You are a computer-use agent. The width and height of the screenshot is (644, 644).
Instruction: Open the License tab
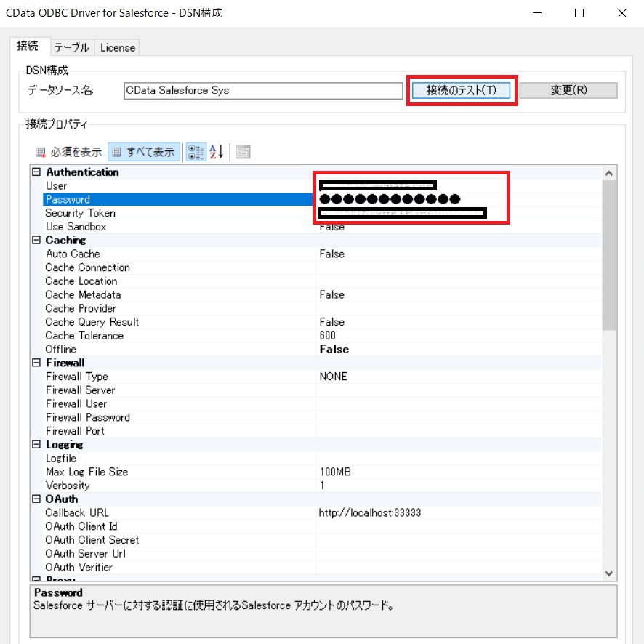pos(116,47)
